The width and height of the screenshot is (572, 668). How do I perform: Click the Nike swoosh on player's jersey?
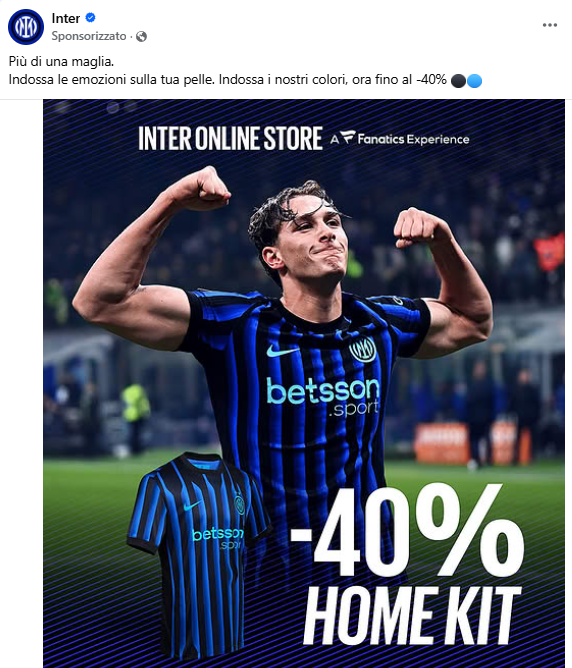click(282, 351)
